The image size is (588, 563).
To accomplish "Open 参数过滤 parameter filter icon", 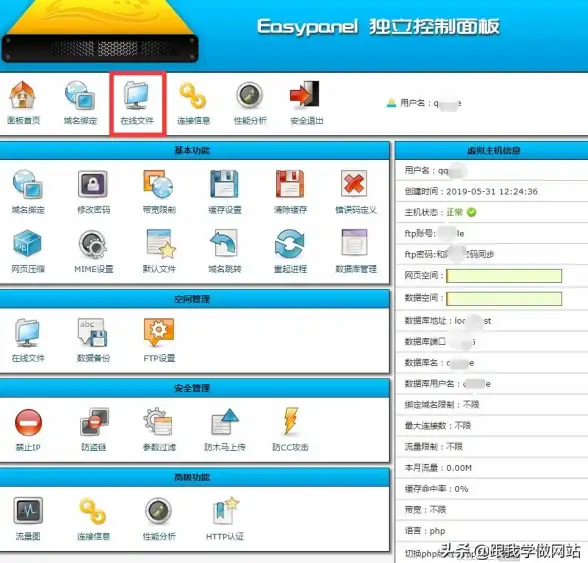I will [x=158, y=422].
